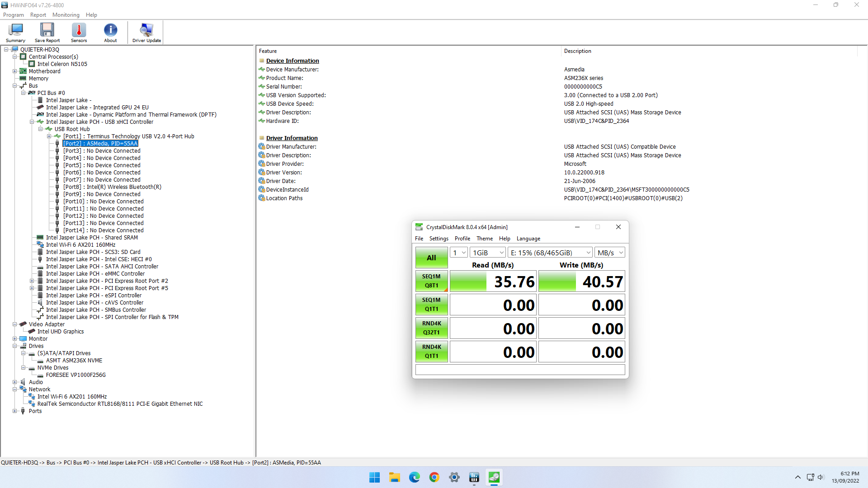
Task: Select RealTek RTL8168/8111 Ethernet NIC
Action: click(120, 404)
